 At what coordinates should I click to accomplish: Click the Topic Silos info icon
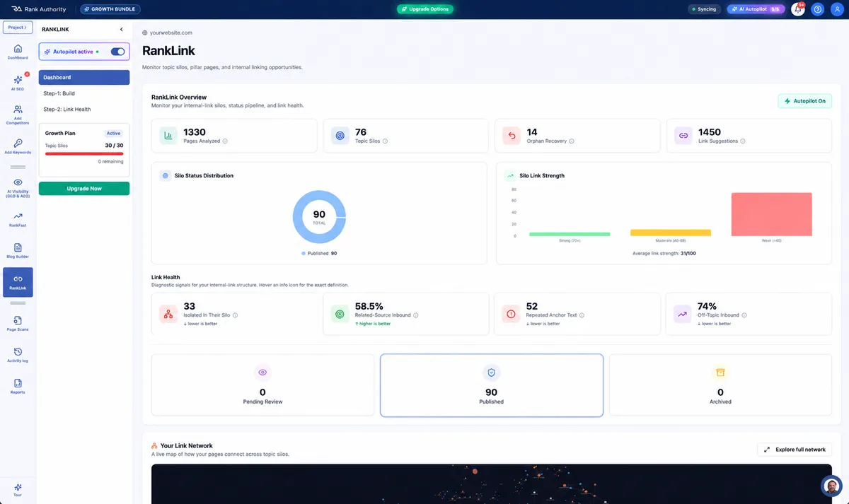[385, 141]
